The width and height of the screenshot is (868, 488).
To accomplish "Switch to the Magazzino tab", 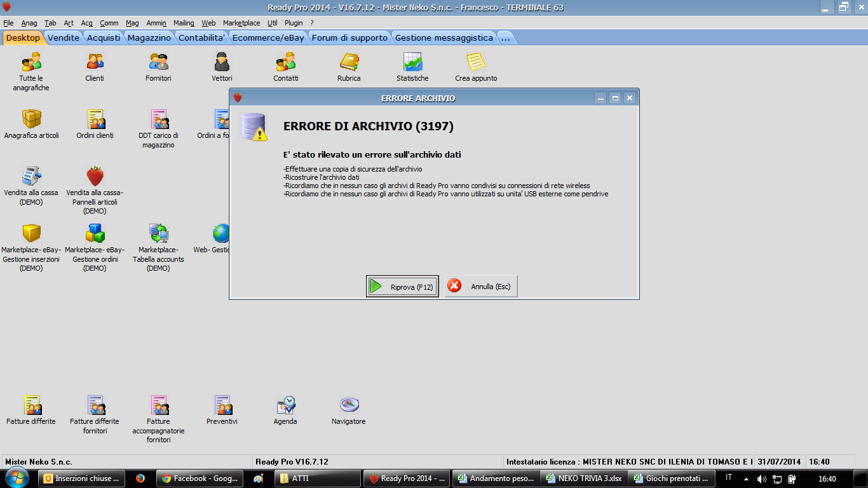I will coord(149,37).
